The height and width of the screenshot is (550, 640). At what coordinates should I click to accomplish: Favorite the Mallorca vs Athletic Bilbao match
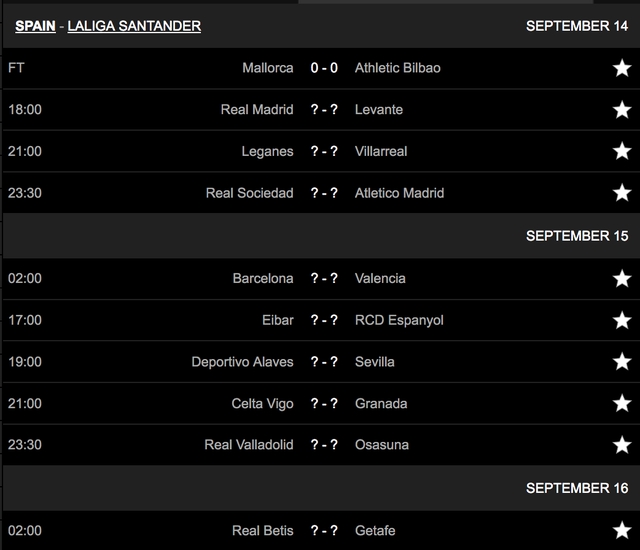622,69
